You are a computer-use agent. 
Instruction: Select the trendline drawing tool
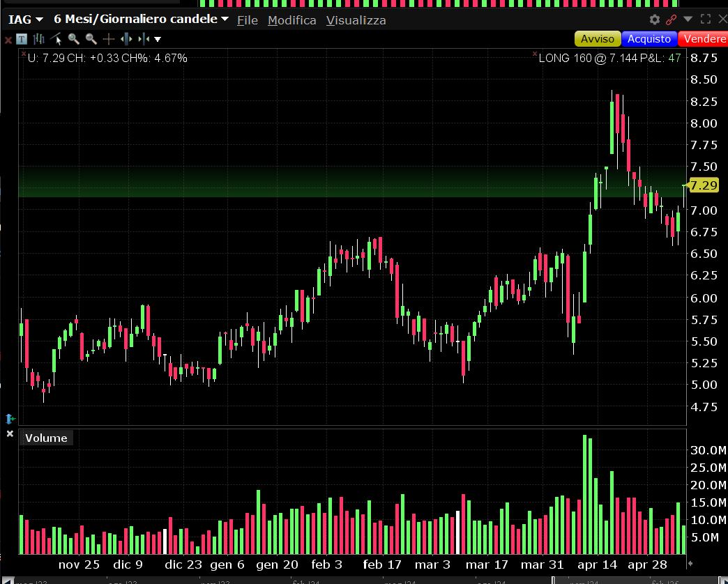pyautogui.click(x=56, y=39)
